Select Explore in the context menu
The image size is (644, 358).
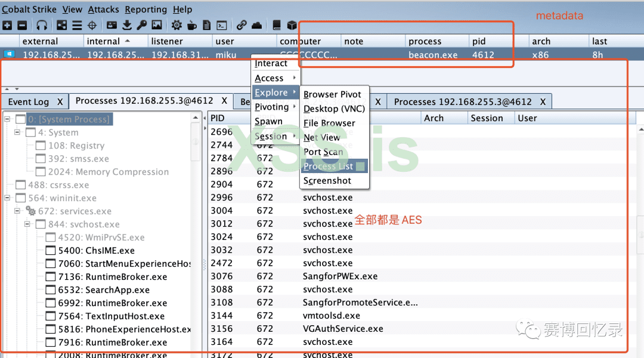(x=275, y=92)
